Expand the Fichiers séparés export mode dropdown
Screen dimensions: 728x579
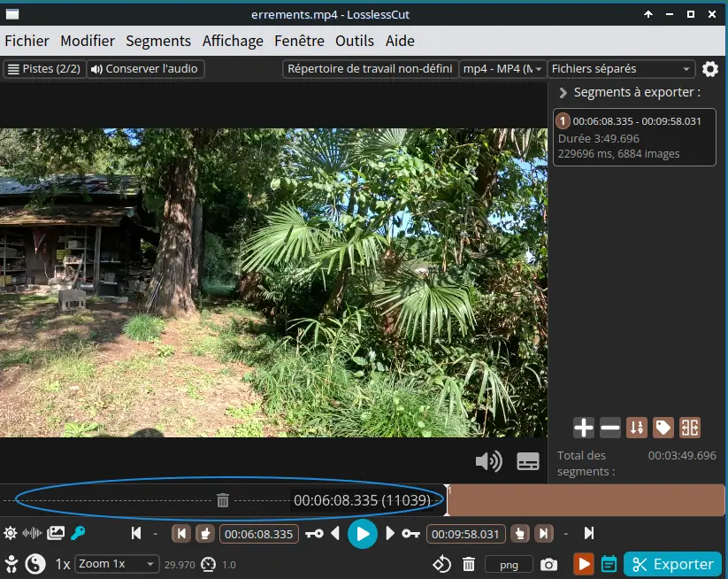coord(621,69)
